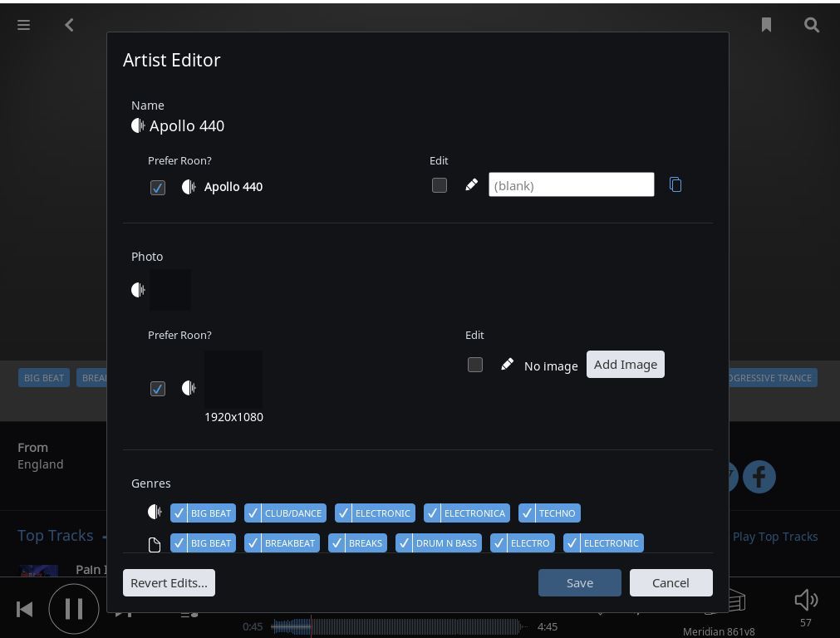Toggle file genre BREAKS
Screen dimensions: 840x638
[x=357, y=542]
